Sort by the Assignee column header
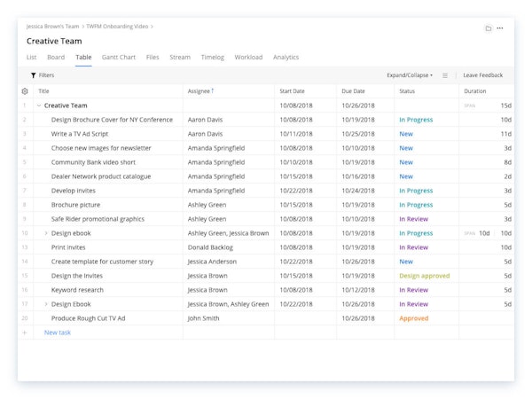 click(199, 91)
